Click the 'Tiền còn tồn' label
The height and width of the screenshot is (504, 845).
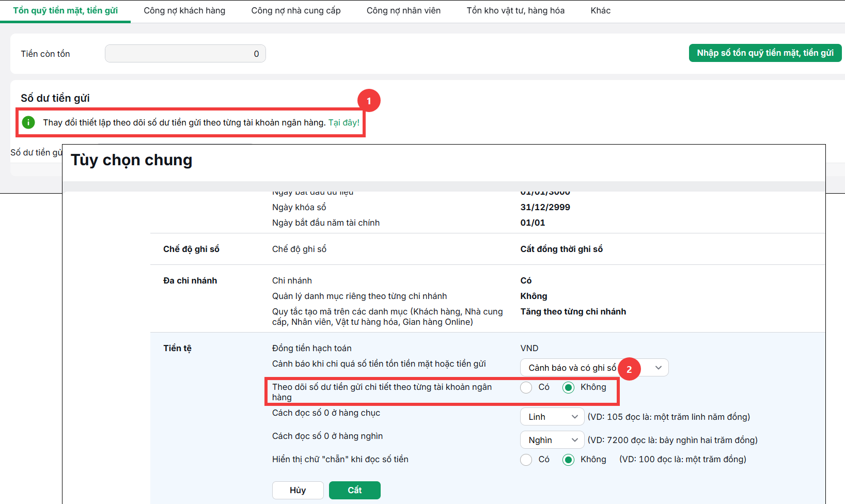(45, 54)
